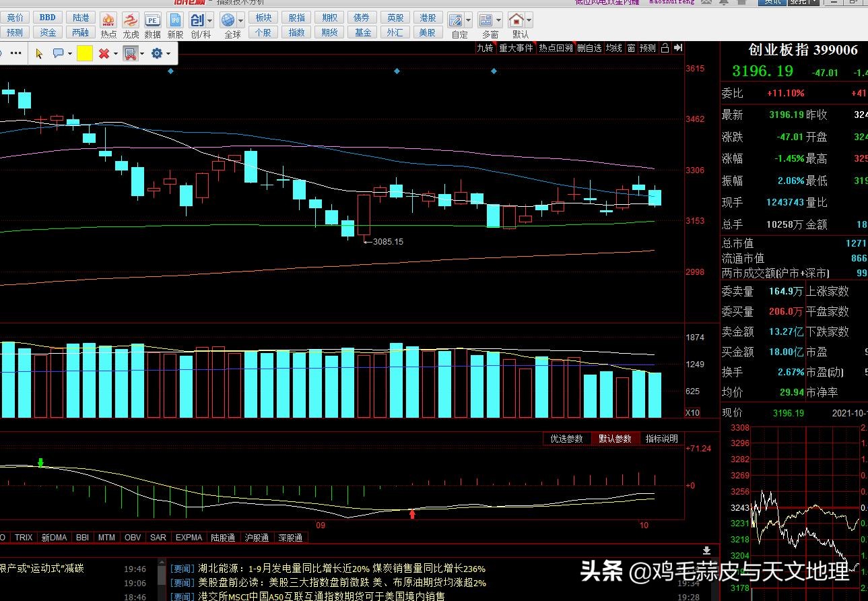Click the BBD button
868x601 pixels.
pos(48,18)
